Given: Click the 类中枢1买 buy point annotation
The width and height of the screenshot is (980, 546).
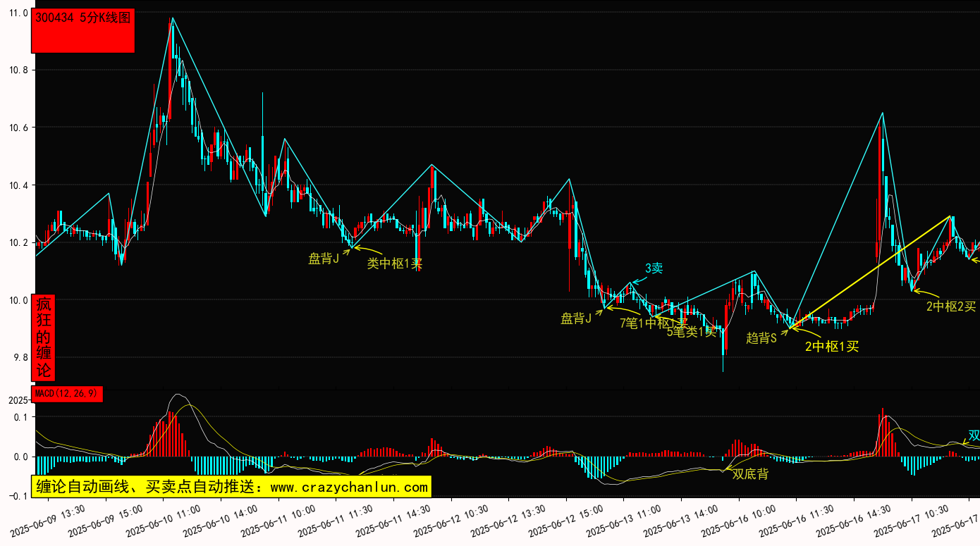Looking at the screenshot, I should [x=394, y=264].
